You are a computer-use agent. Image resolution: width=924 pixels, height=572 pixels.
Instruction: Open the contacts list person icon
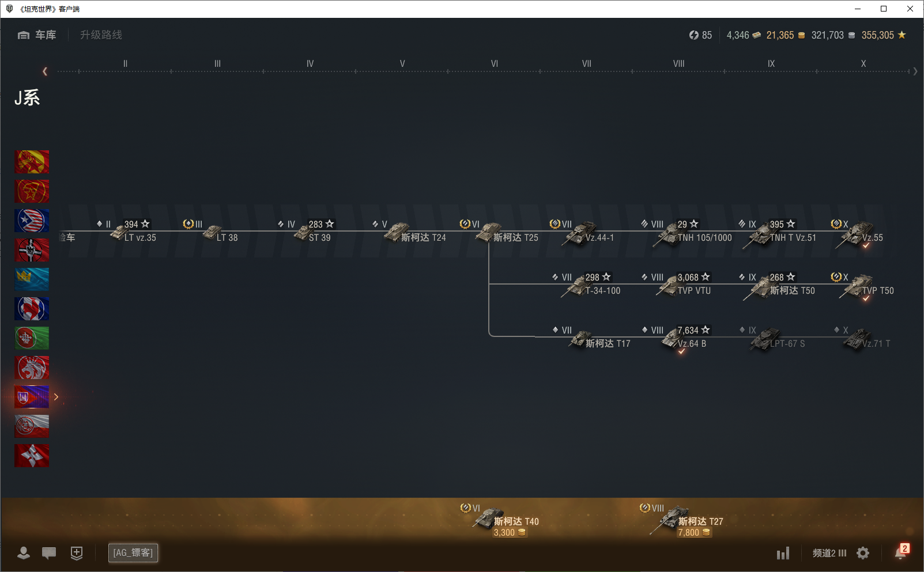point(24,553)
